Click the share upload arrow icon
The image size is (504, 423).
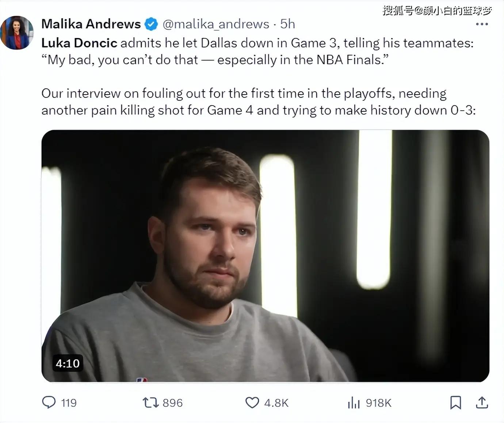click(x=482, y=403)
